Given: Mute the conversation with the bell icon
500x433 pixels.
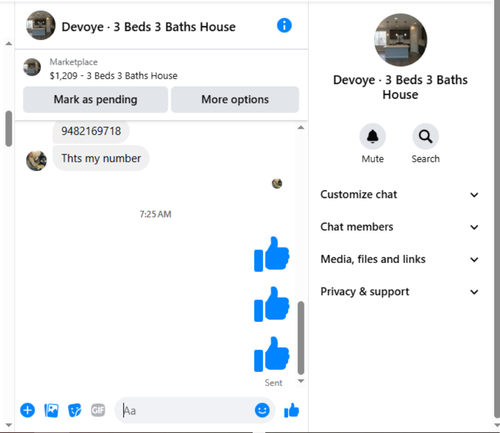Looking at the screenshot, I should pos(372,136).
